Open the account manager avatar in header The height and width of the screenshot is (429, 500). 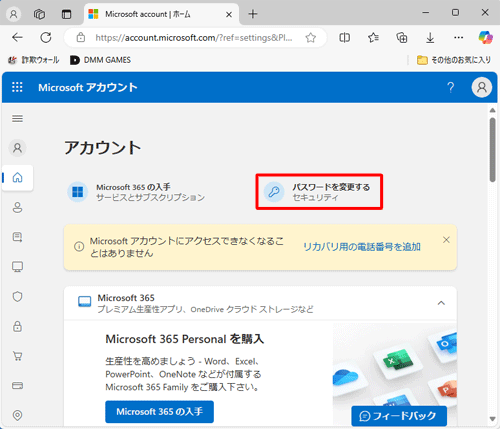pos(482,87)
